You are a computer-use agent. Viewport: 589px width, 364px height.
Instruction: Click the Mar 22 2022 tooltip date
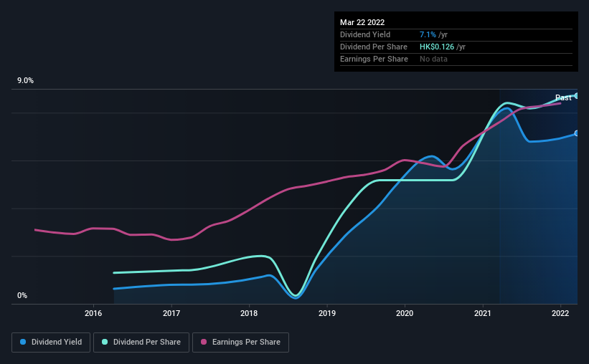[362, 22]
